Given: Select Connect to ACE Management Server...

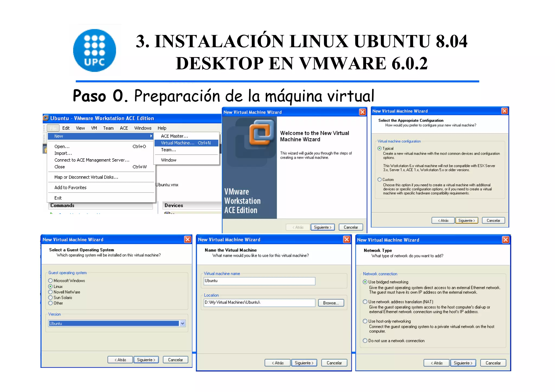Looking at the screenshot, I should point(101,160).
